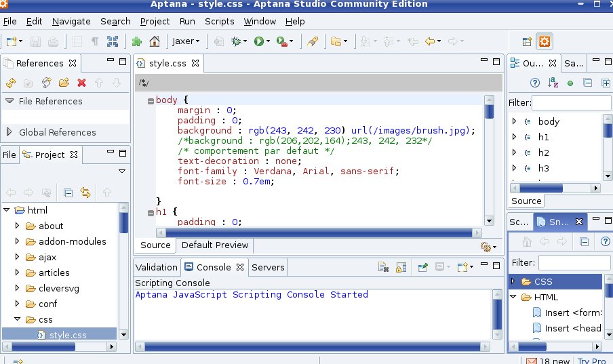Click the editor horizontal scrollbar

[319, 233]
